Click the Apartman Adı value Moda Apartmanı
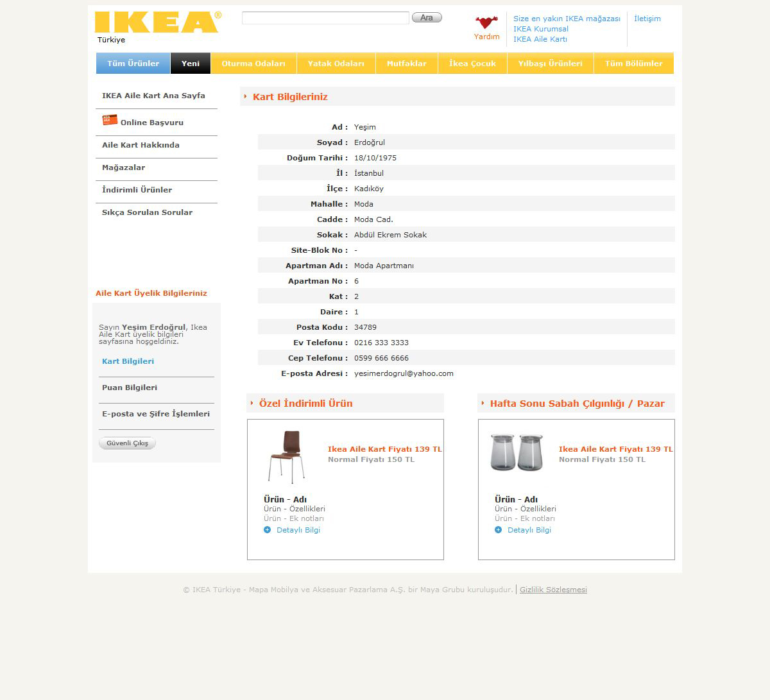Image resolution: width=770 pixels, height=700 pixels. [x=384, y=266]
